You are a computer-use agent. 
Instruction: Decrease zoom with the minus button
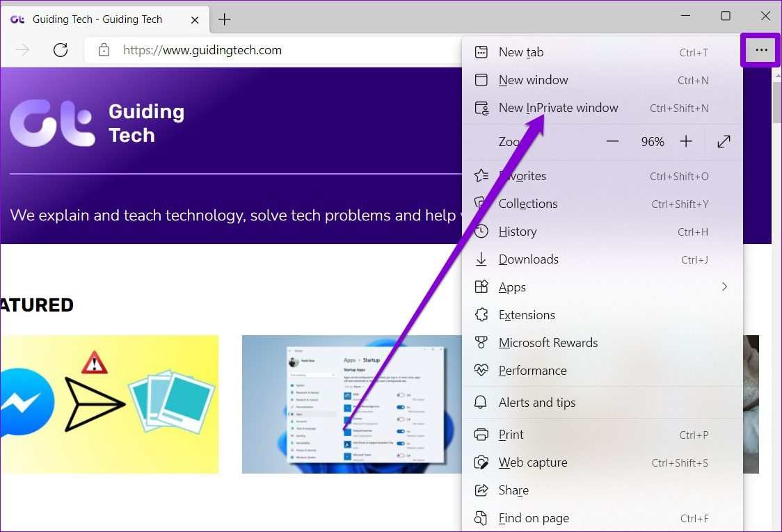pos(612,142)
